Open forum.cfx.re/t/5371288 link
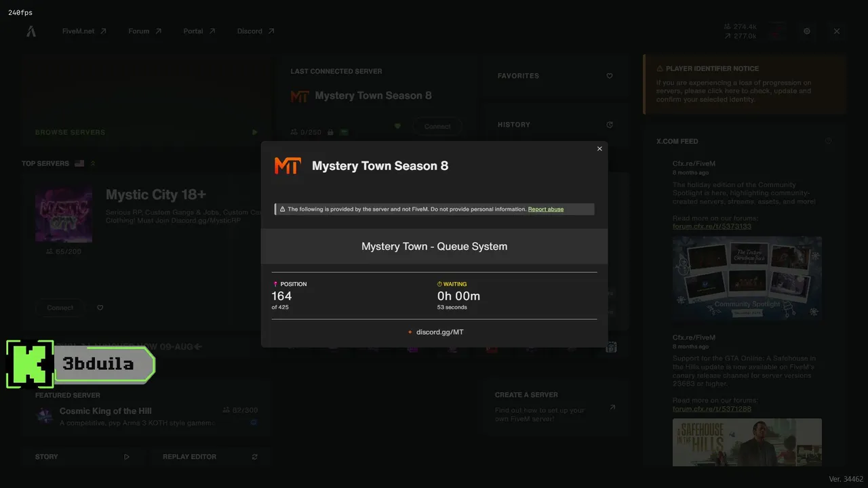 [712, 409]
